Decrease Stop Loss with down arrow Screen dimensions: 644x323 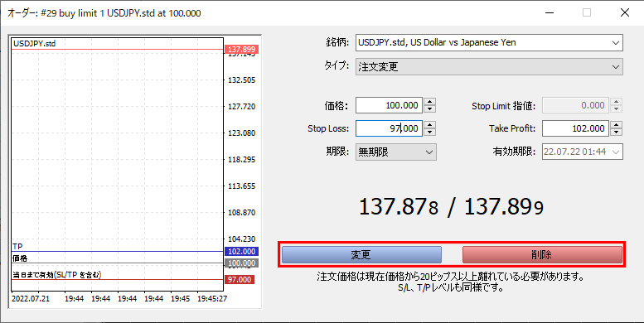pyautogui.click(x=429, y=133)
